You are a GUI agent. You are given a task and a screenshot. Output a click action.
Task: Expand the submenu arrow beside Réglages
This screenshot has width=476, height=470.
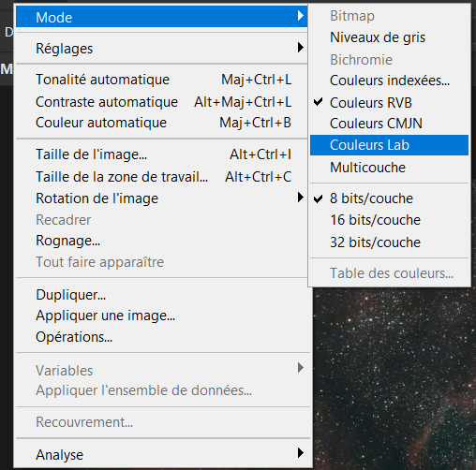(x=301, y=48)
